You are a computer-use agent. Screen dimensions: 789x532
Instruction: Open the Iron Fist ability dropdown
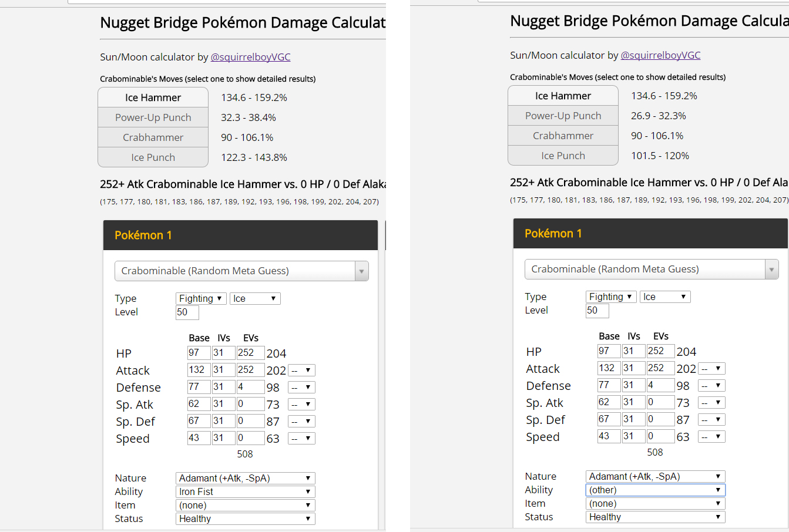tap(245, 491)
